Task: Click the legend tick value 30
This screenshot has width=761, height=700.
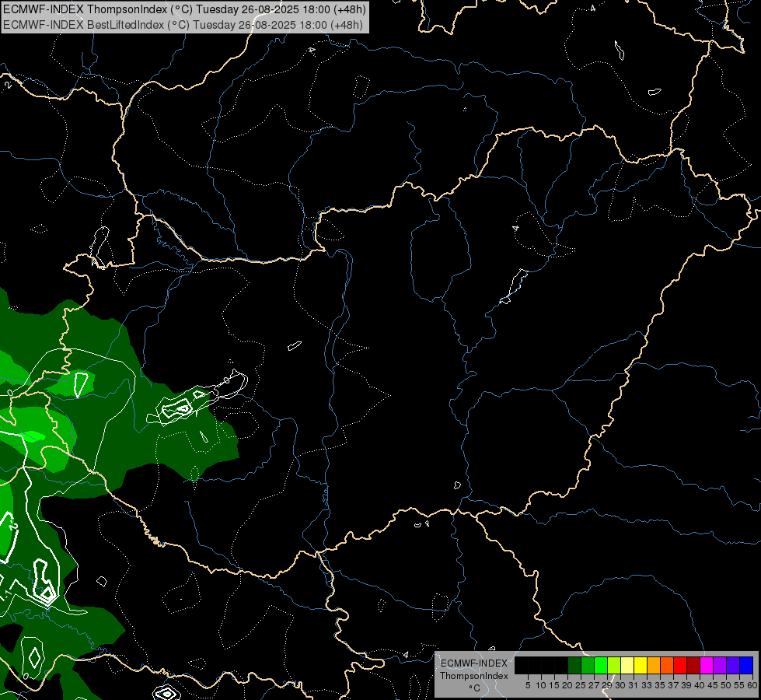Action: coord(620,685)
